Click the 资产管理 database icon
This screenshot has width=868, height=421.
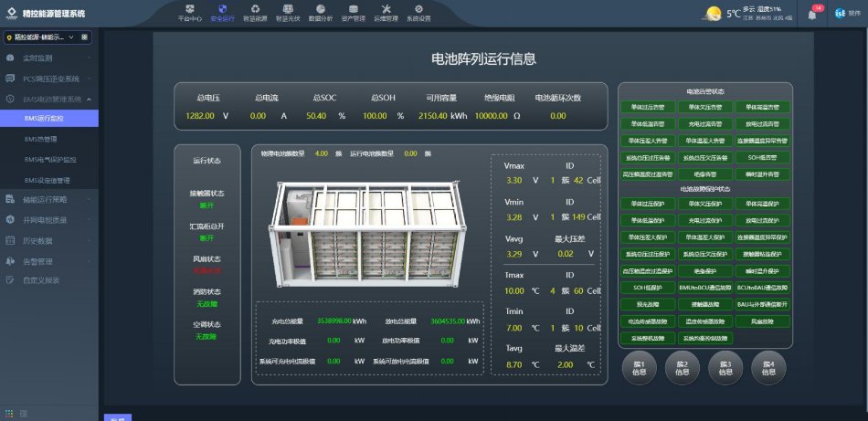(354, 12)
